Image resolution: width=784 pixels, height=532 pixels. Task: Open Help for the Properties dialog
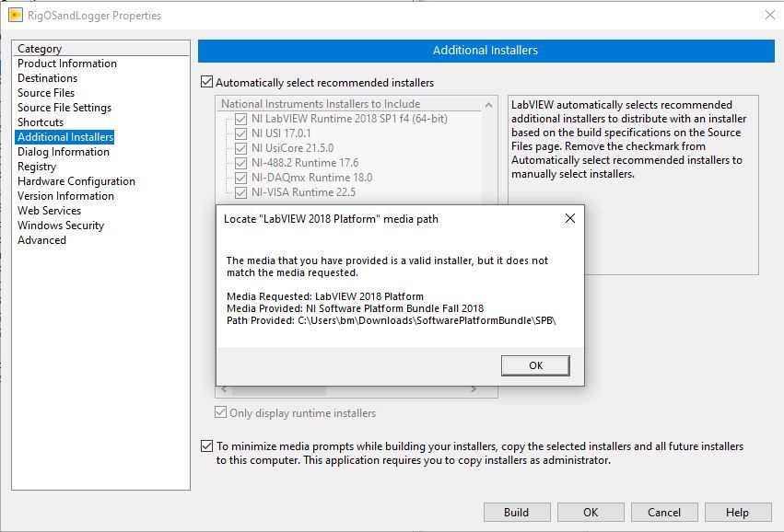(x=738, y=513)
